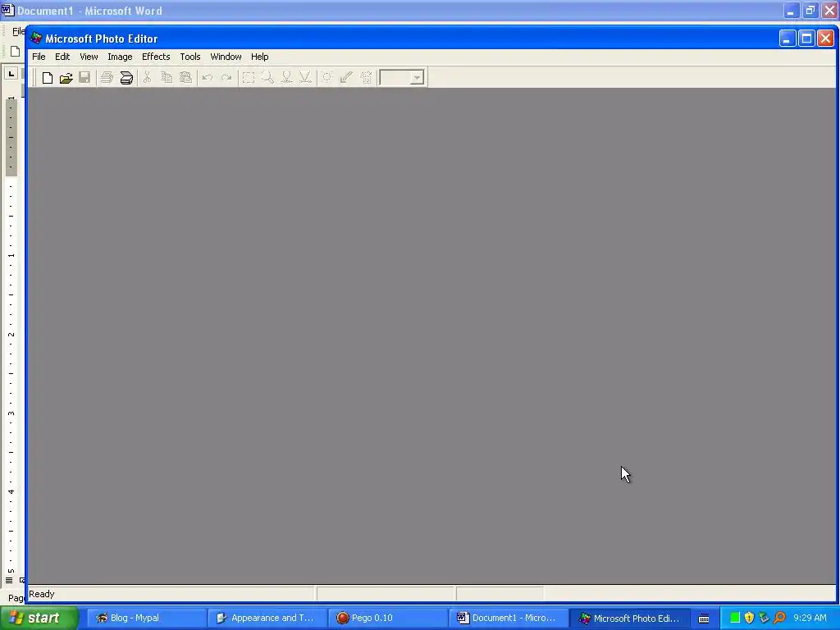Click the Cut scissors icon

[148, 78]
